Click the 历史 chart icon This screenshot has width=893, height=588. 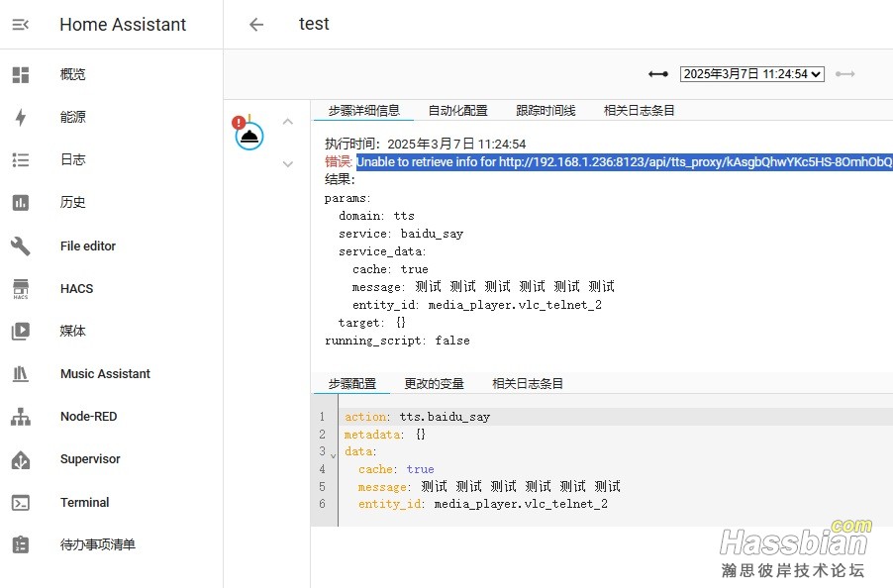pos(21,203)
